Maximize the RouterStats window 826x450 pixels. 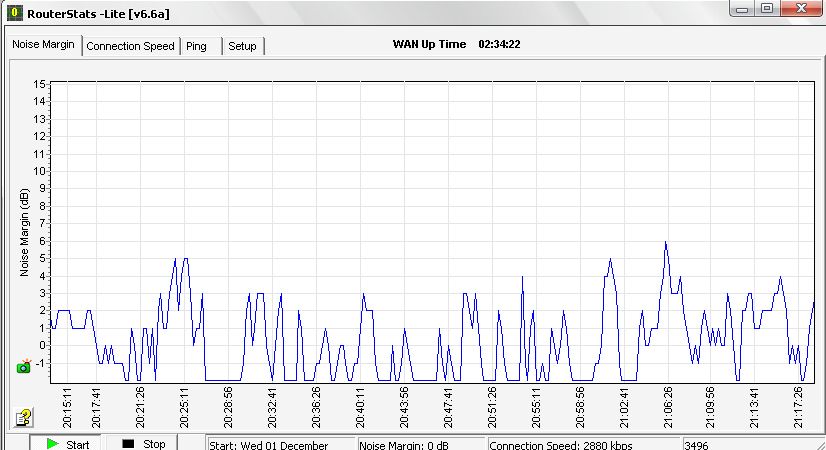767,9
